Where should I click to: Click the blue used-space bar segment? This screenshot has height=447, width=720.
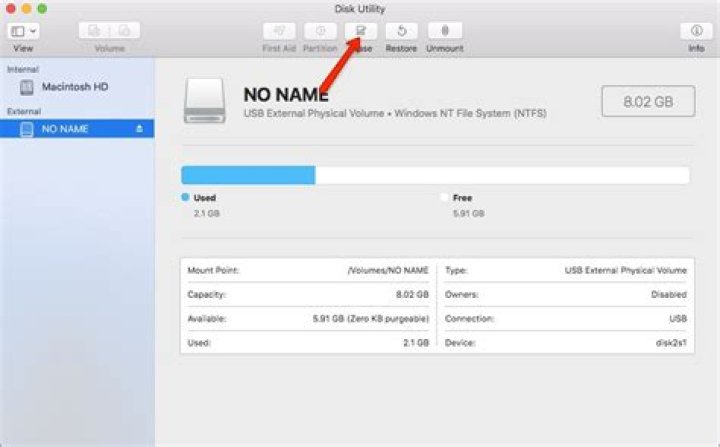[248, 175]
